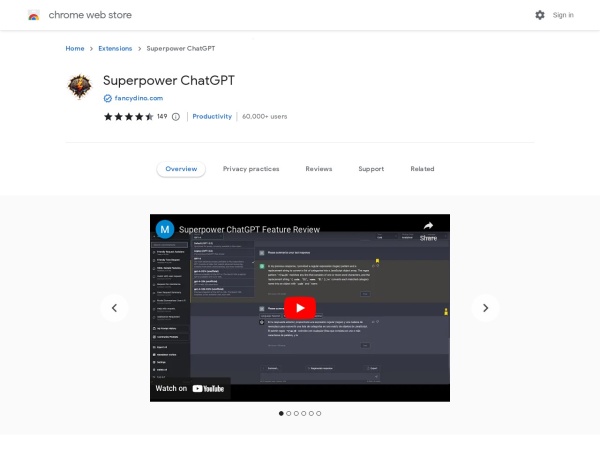Click the Sign in link
Viewport: 600px width, 450px height.
coord(563,15)
